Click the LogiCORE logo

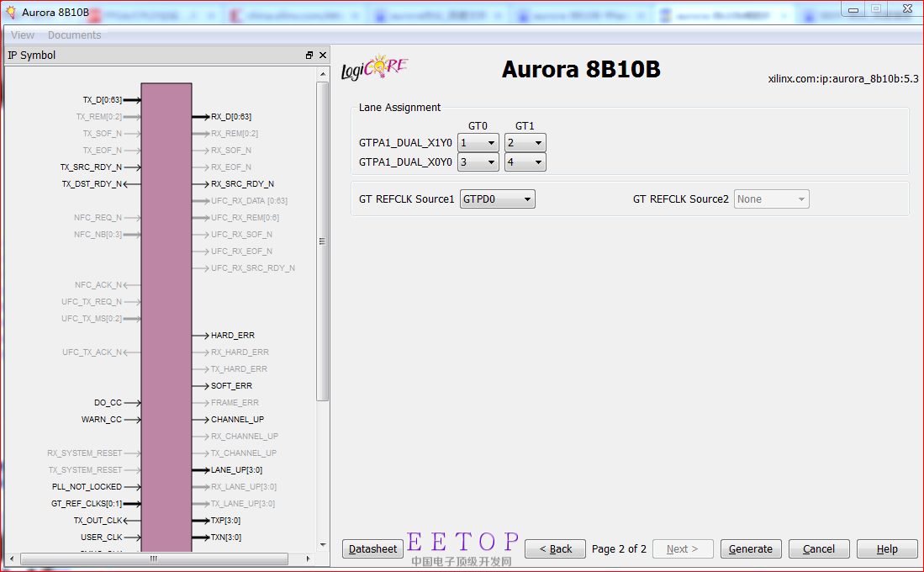[x=375, y=67]
